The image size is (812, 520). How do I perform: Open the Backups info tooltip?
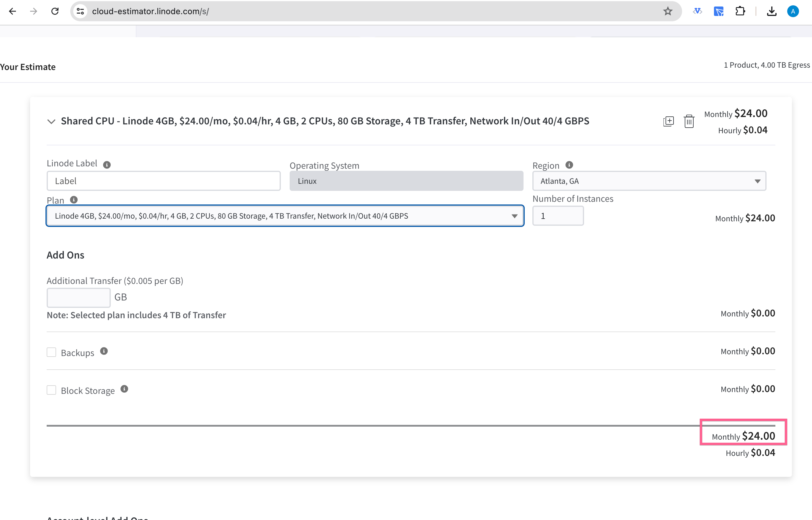(x=104, y=351)
